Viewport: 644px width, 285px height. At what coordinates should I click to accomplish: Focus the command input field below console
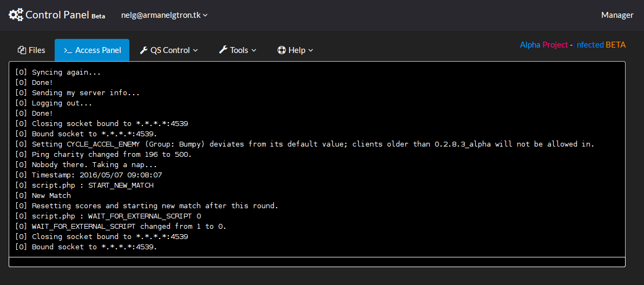pyautogui.click(x=317, y=262)
